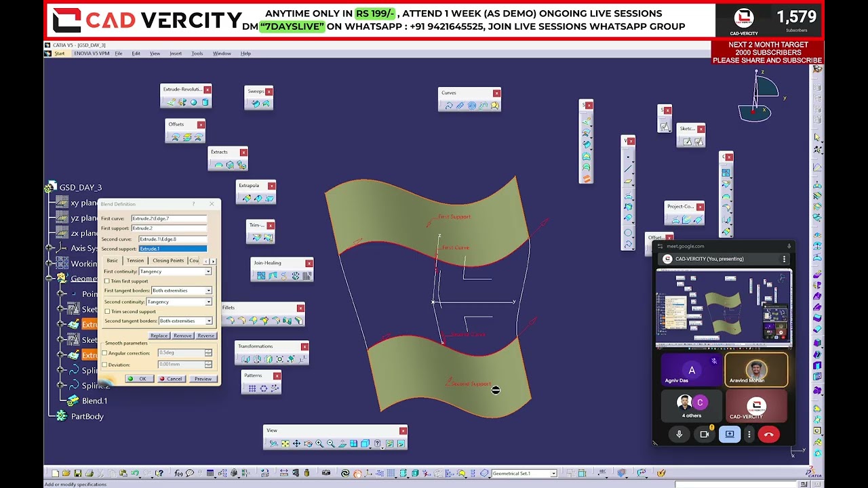Click the first Sketcher toolbar icon
This screenshot has height=488, width=868.
pos(687,142)
